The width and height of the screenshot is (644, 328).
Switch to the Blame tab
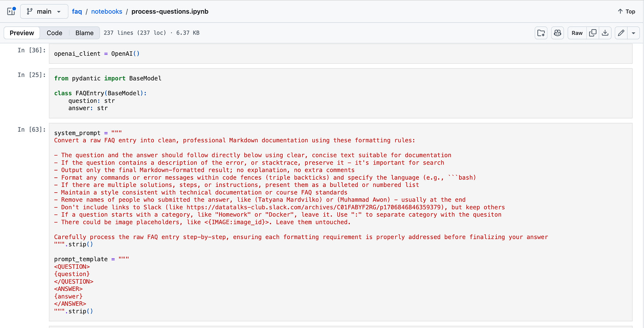[x=84, y=33]
